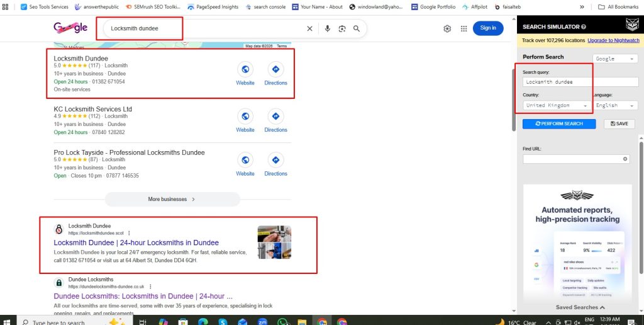Click the add icon in Find URL
The height and width of the screenshot is (325, 644).
[x=625, y=159]
